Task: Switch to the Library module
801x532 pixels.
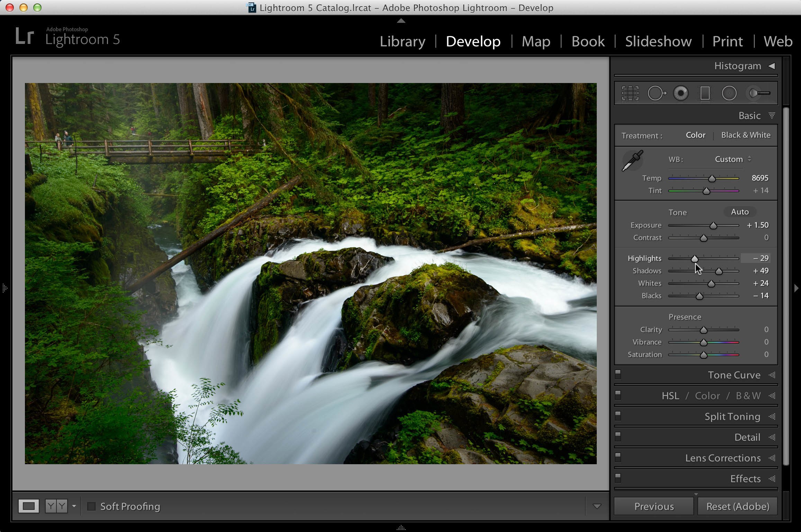Action: click(x=403, y=42)
